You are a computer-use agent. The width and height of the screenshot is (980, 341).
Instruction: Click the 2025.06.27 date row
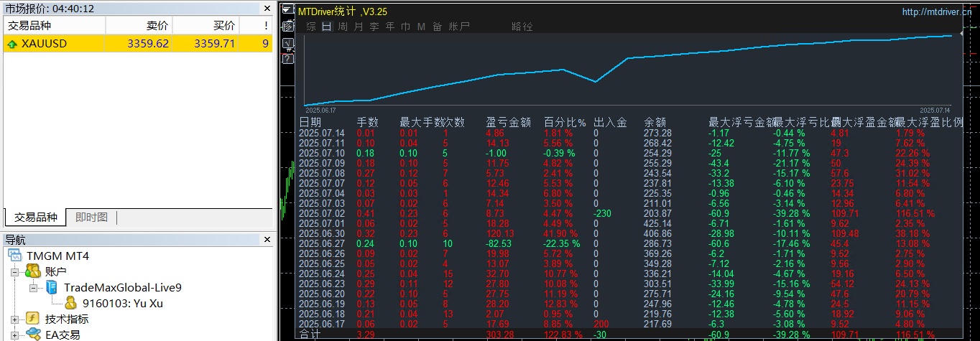coord(322,244)
